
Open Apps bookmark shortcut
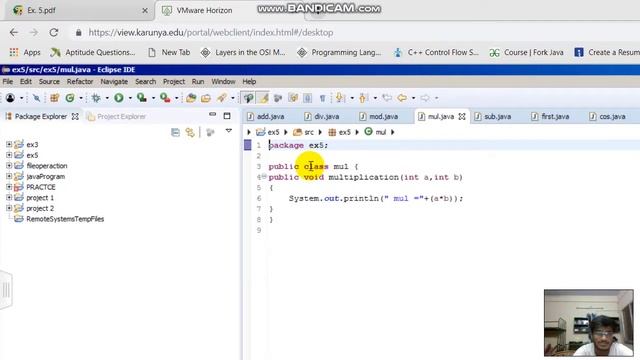tap(25, 52)
